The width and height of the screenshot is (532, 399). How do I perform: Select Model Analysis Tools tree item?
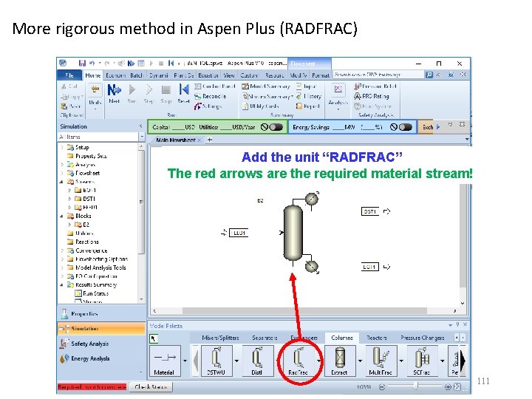(x=100, y=267)
